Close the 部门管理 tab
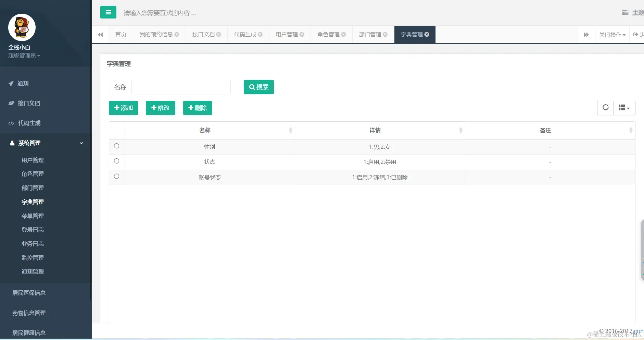This screenshot has width=644, height=340. [x=385, y=34]
